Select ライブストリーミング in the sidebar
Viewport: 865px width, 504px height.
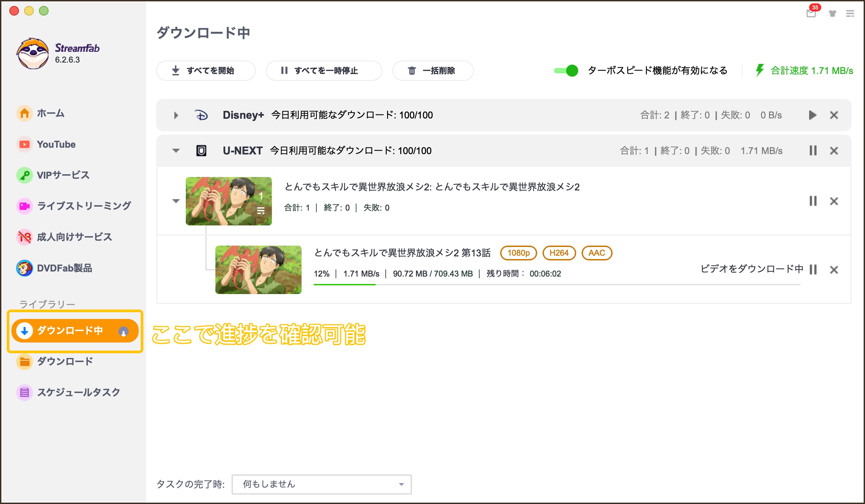84,206
